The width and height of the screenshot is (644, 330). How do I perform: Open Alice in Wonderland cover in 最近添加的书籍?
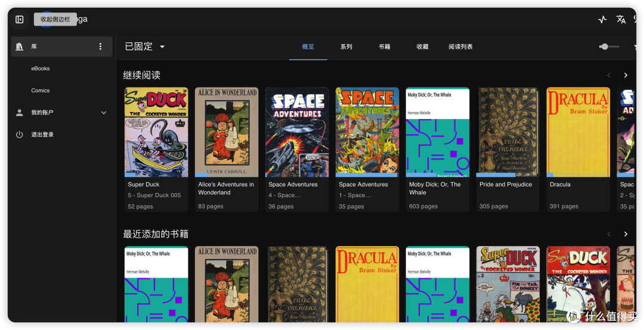pyautogui.click(x=227, y=284)
